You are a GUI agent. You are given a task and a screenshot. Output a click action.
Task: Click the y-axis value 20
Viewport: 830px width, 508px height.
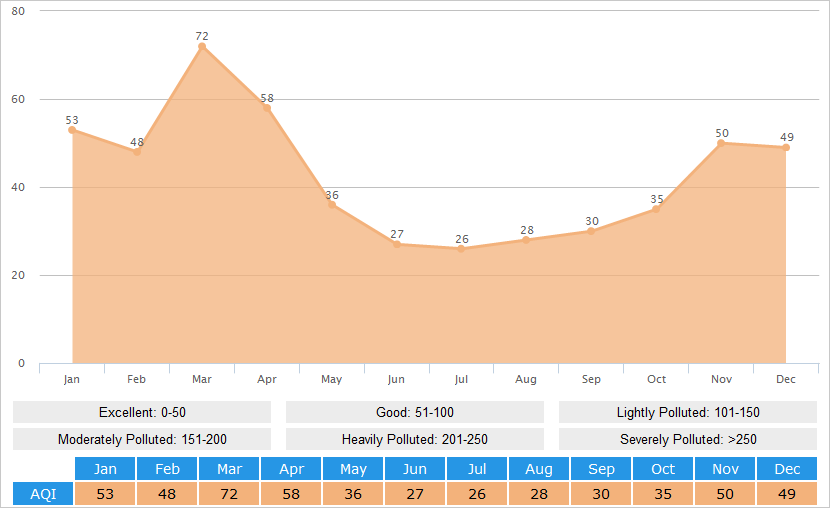(18, 275)
